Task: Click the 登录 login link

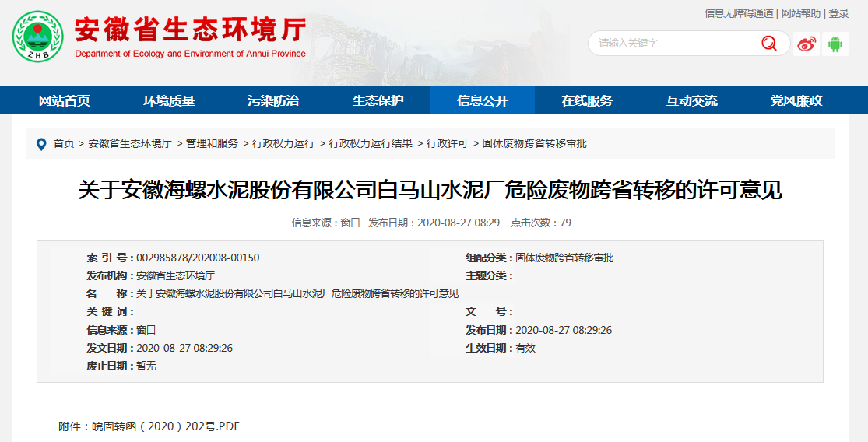Action: pyautogui.click(x=838, y=13)
